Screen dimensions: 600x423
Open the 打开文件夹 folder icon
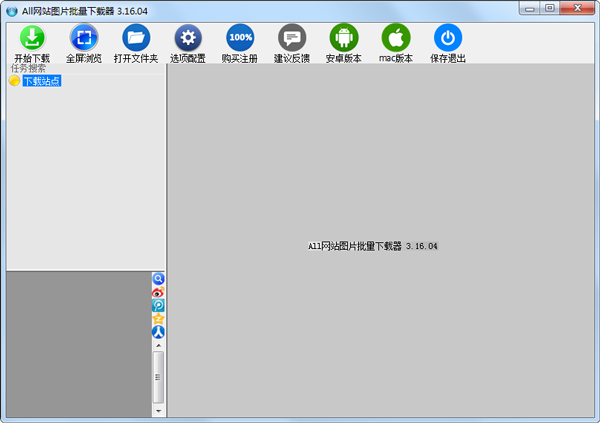[x=136, y=38]
